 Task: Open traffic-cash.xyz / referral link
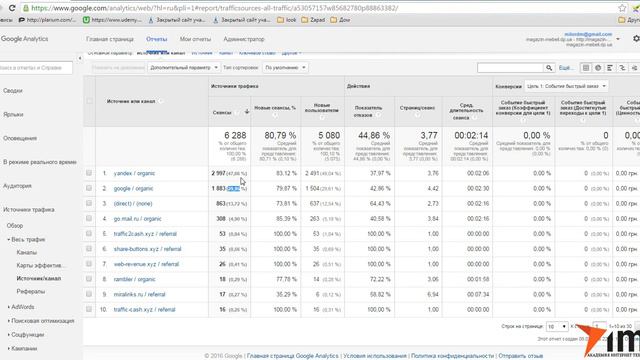point(144,309)
